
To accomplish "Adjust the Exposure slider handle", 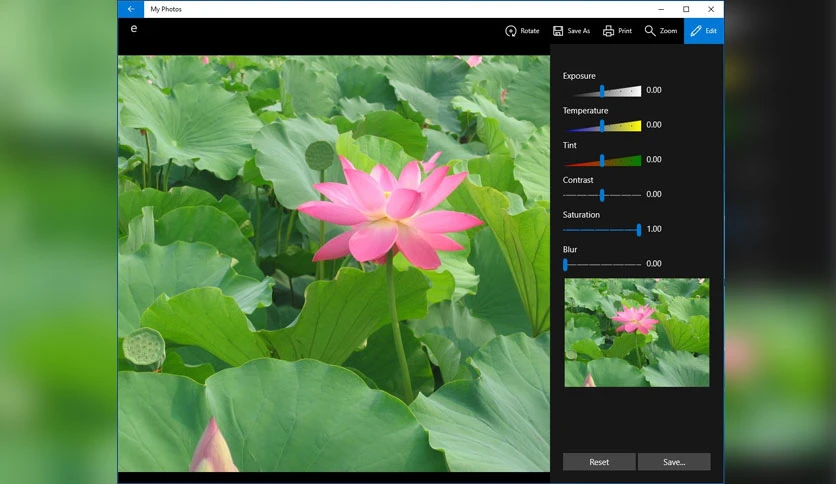I will [602, 91].
